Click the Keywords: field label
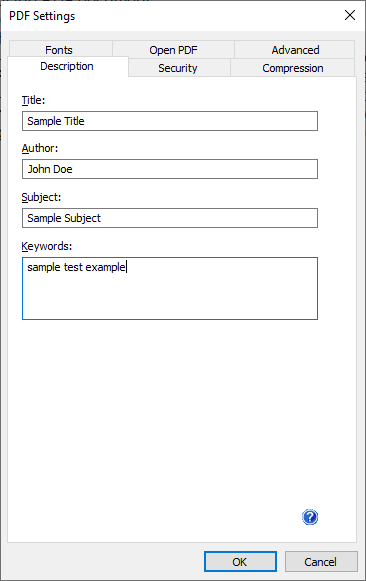This screenshot has width=366, height=581. coord(47,246)
